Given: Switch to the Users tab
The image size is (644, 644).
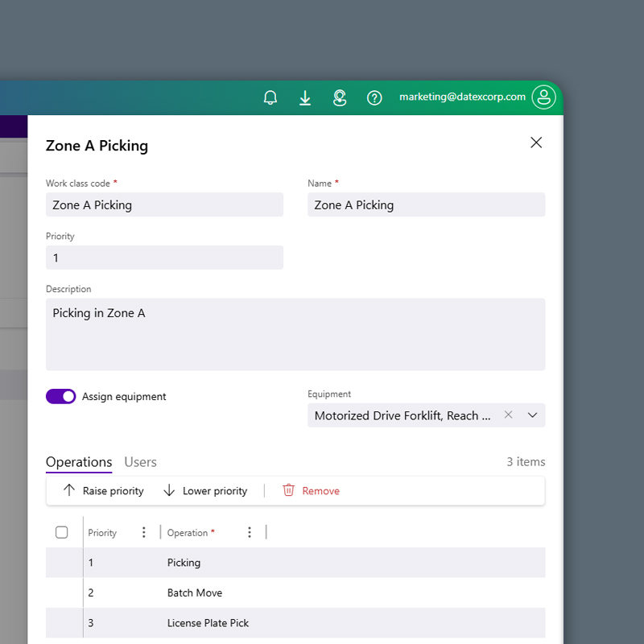Looking at the screenshot, I should tap(140, 462).
